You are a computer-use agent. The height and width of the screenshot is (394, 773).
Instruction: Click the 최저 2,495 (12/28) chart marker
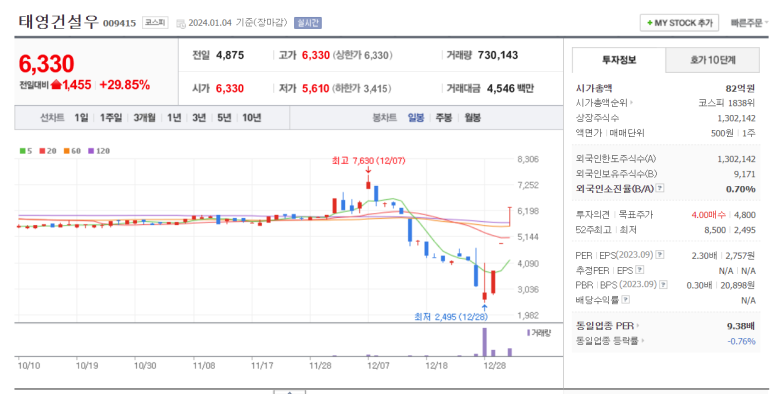point(451,317)
